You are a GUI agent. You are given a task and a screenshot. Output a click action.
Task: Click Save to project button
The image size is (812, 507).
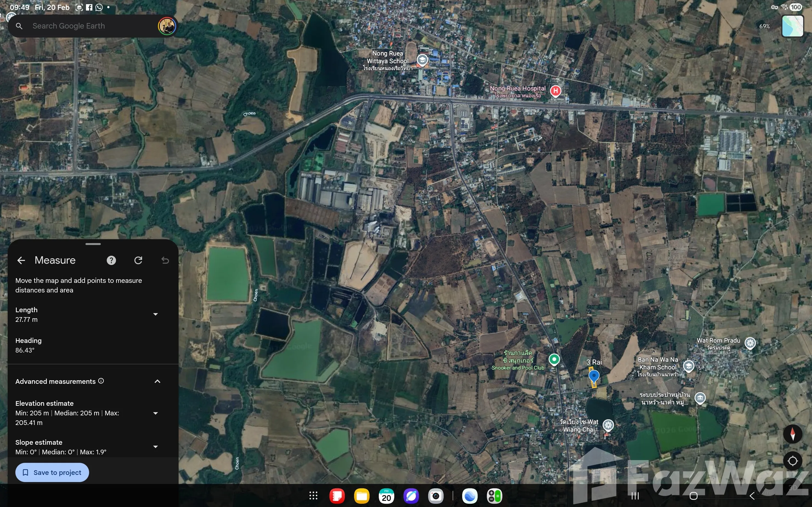coord(52,472)
